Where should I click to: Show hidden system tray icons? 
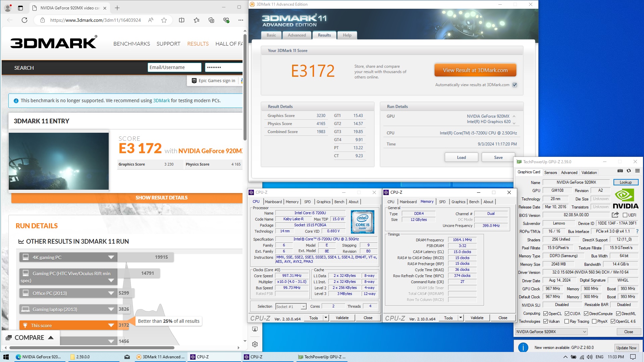pyautogui.click(x=566, y=357)
